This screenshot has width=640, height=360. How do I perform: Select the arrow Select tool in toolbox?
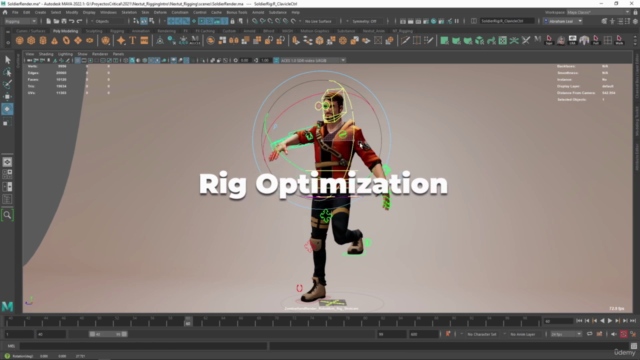click(7, 60)
